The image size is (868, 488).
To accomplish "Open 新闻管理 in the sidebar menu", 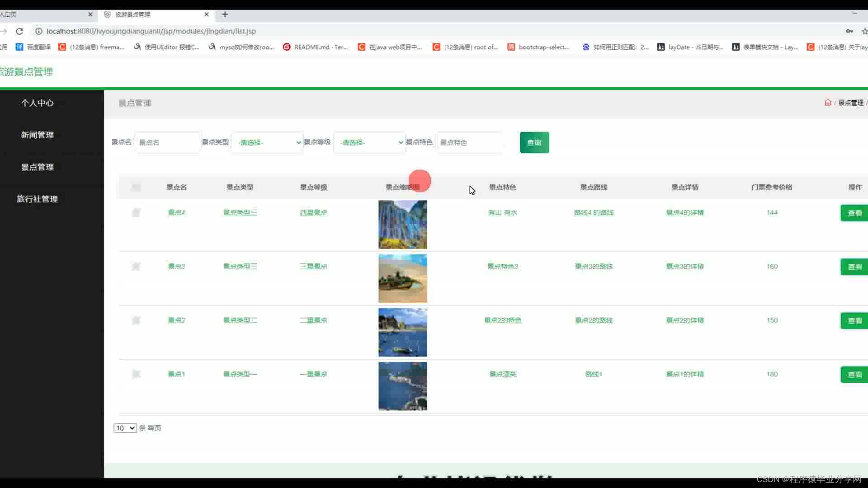I will 38,135.
